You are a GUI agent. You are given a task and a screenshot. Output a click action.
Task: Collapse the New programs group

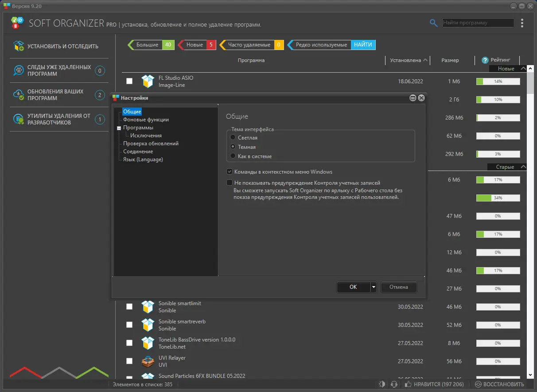524,69
